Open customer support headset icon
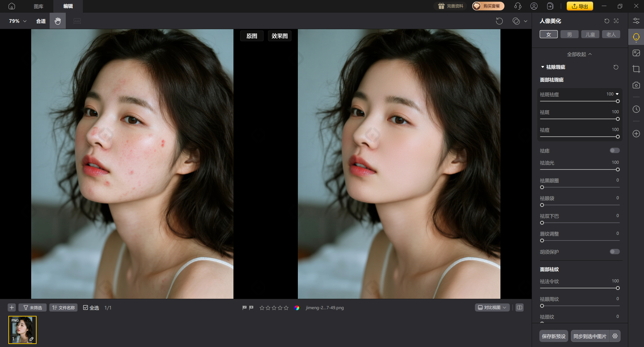Viewport: 644px width, 347px height. [x=518, y=6]
